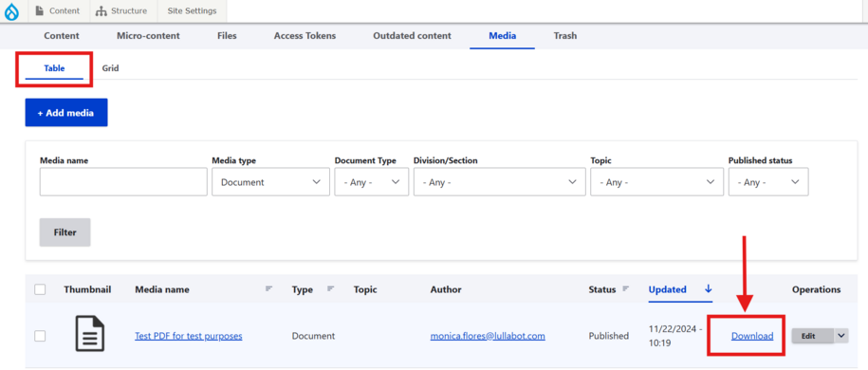Check the select-all header checkbox
Image resolution: width=868 pixels, height=370 pixels.
pos(40,289)
